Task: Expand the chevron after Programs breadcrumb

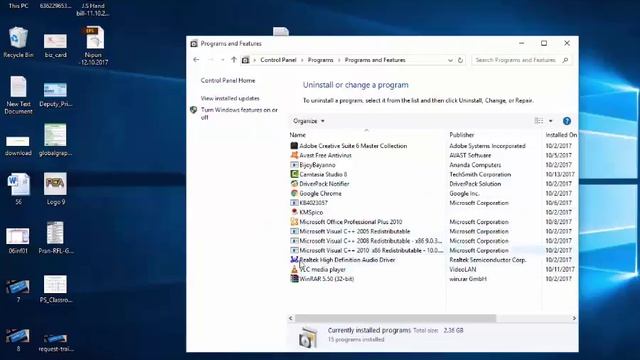Action: [339, 60]
